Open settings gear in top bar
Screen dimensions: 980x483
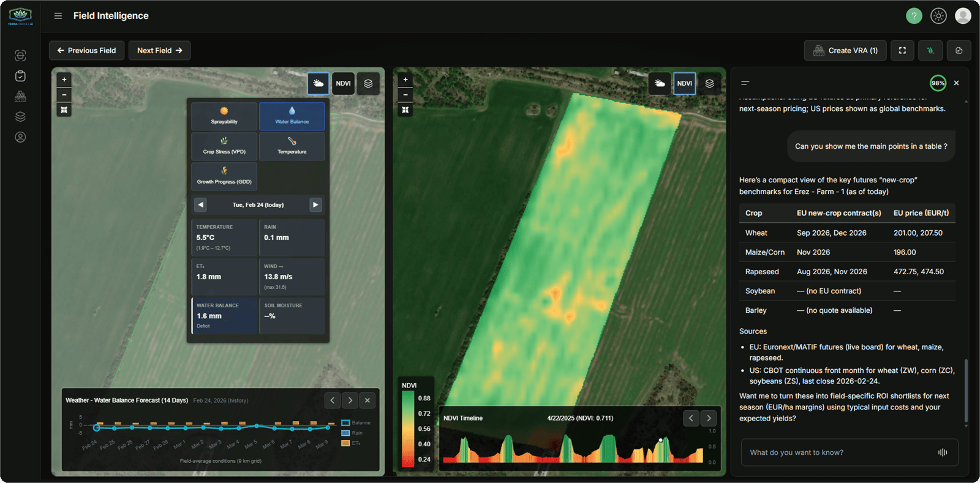point(938,16)
